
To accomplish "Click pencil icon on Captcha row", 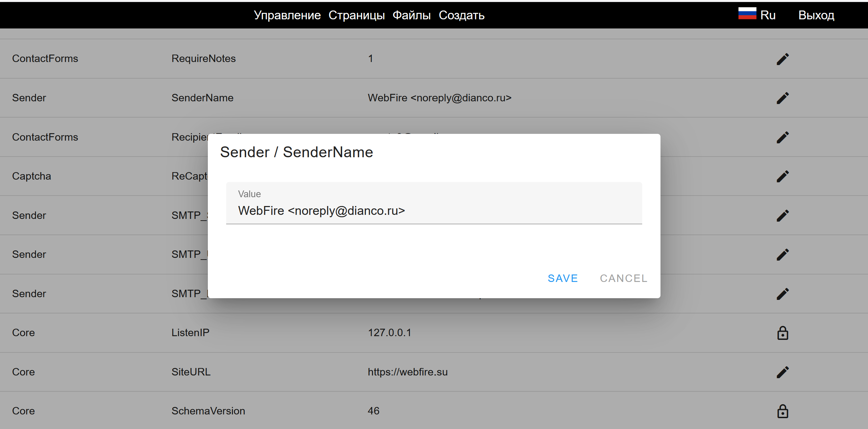I will [783, 176].
